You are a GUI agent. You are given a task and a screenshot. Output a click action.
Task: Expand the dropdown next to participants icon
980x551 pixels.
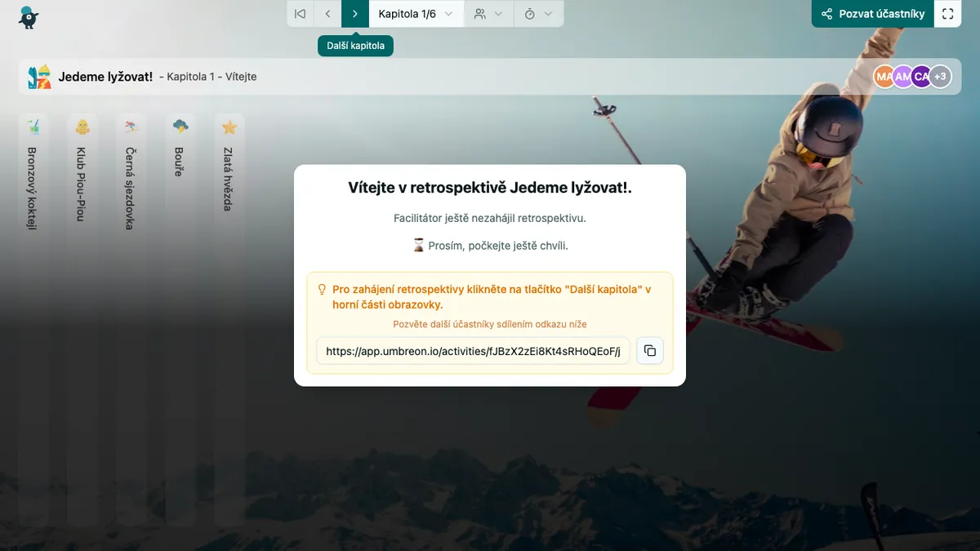pyautogui.click(x=500, y=13)
